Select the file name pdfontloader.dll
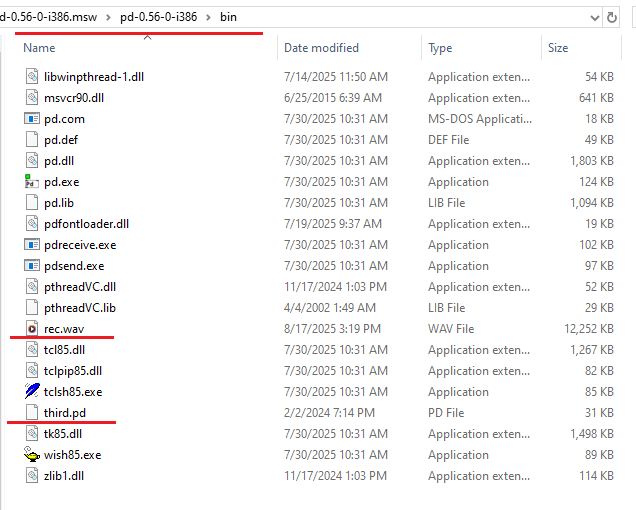Image resolution: width=636 pixels, height=510 pixels. (x=86, y=224)
